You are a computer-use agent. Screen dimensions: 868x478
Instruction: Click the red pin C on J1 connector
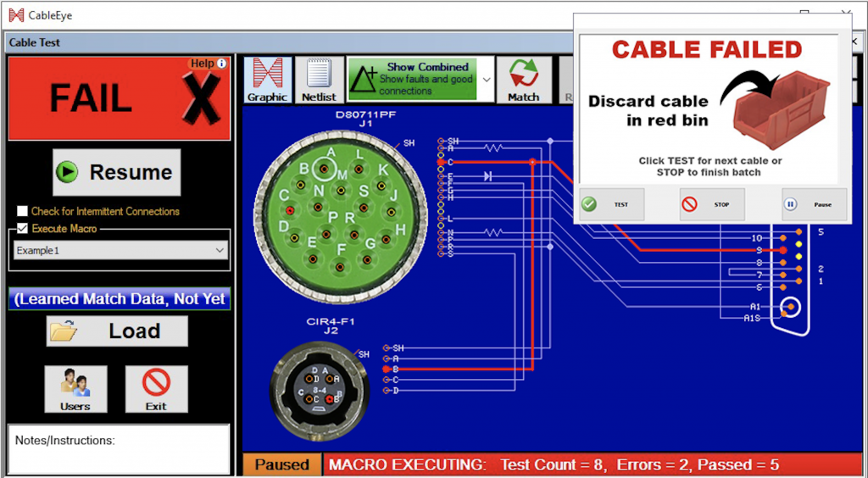(x=289, y=210)
